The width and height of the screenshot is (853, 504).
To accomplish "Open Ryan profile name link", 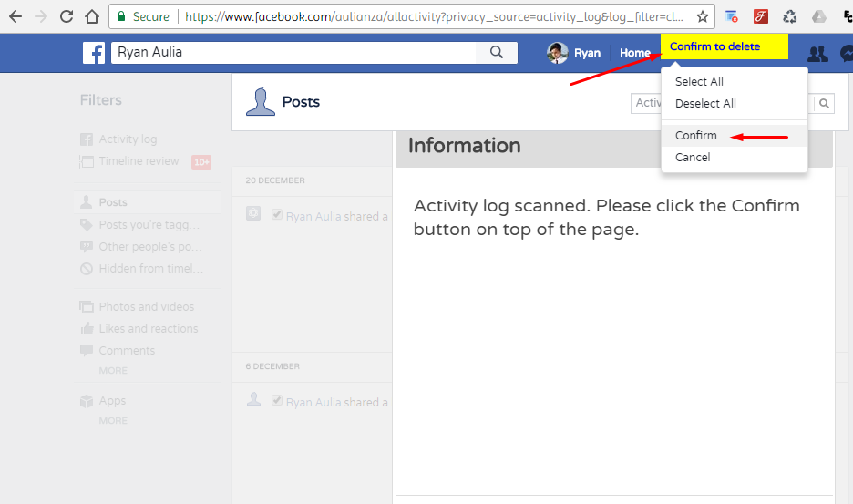I will [x=587, y=53].
